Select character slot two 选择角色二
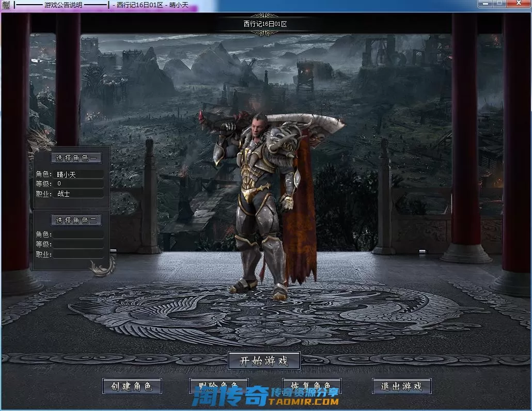Viewport: 532px width, 411px height. 76,220
